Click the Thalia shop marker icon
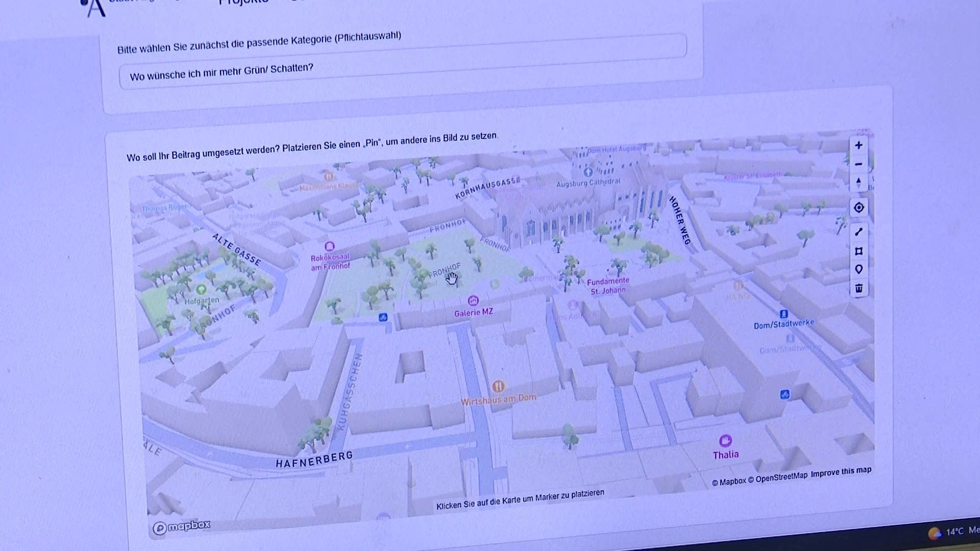The height and width of the screenshot is (551, 980). (x=725, y=440)
